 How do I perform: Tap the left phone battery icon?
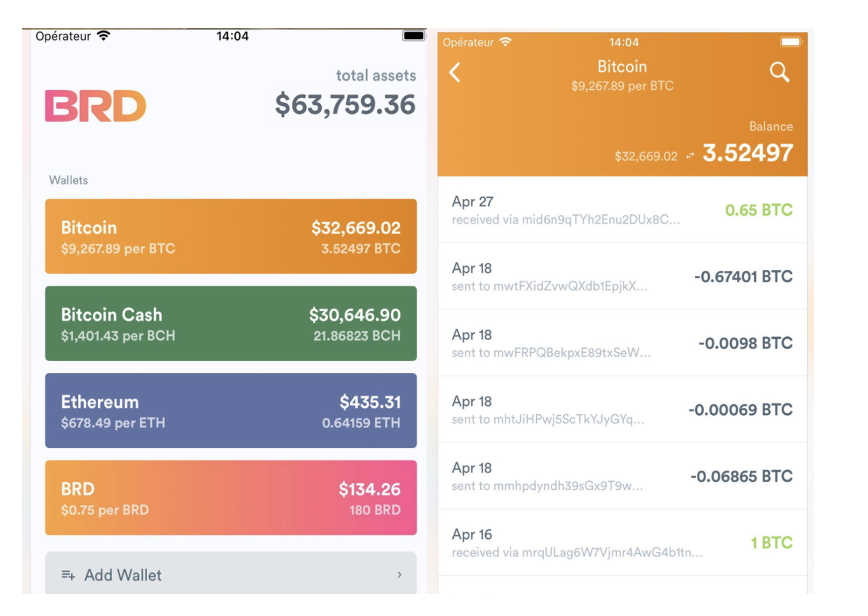click(x=414, y=36)
